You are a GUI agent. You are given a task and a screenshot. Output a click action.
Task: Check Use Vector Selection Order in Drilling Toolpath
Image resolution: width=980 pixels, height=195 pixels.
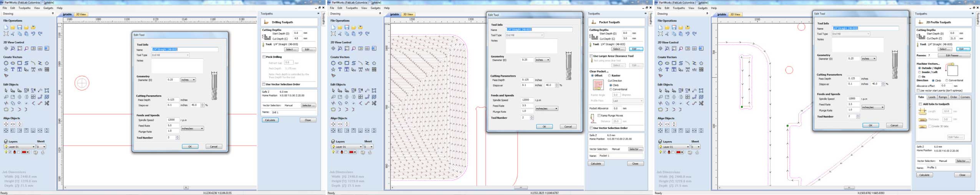[x=264, y=84]
